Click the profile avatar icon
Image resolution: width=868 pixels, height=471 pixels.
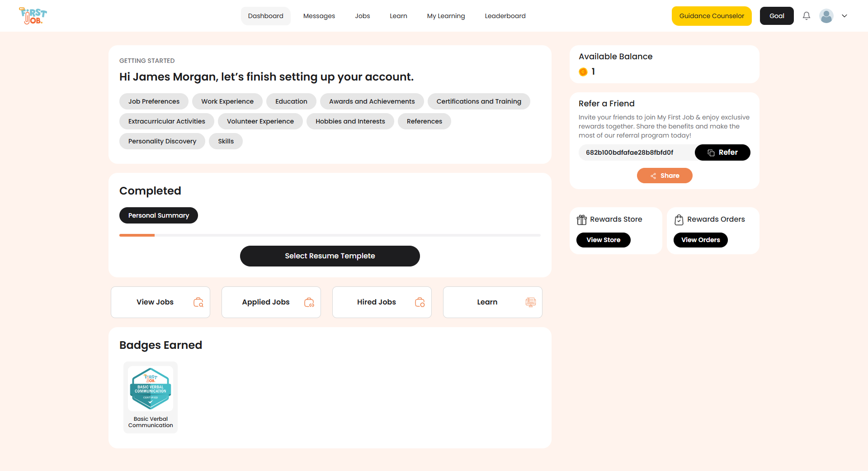coord(826,16)
